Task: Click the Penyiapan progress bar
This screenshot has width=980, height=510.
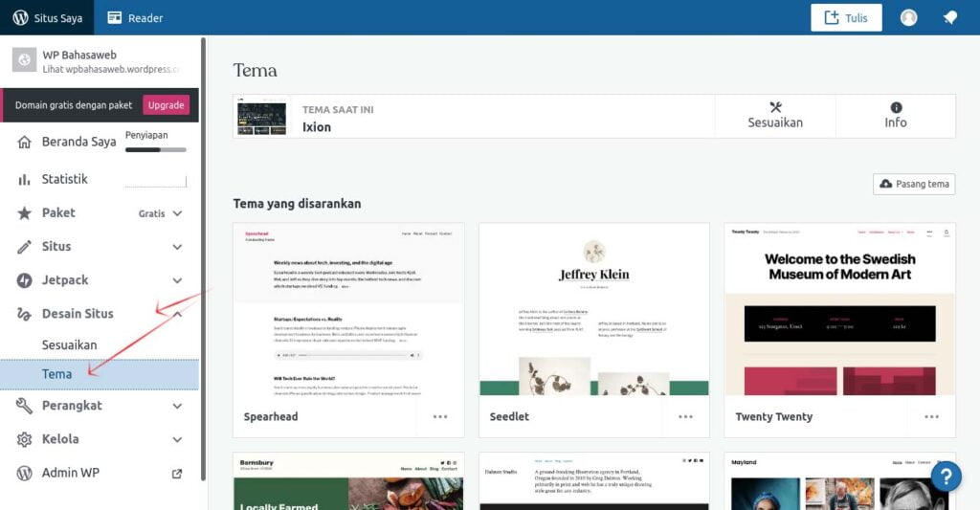Action: pyautogui.click(x=156, y=149)
